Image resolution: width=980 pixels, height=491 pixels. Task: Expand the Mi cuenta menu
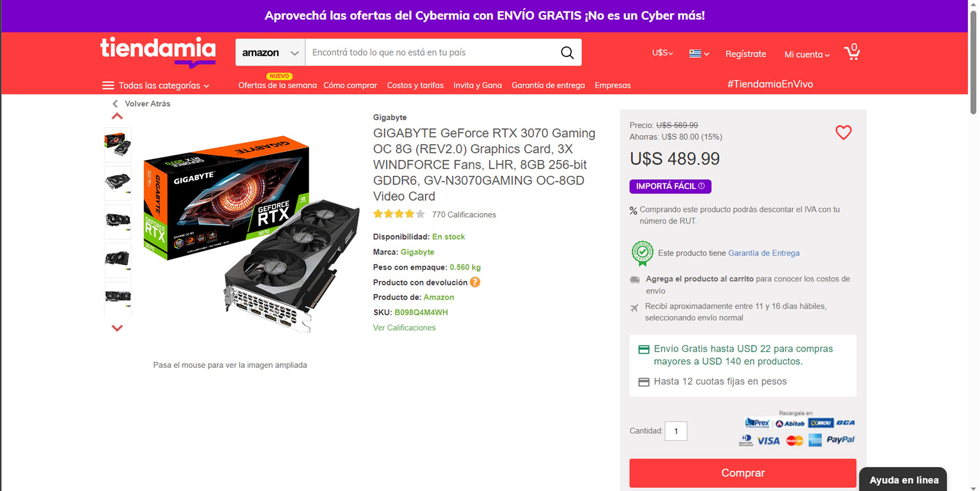coord(807,54)
